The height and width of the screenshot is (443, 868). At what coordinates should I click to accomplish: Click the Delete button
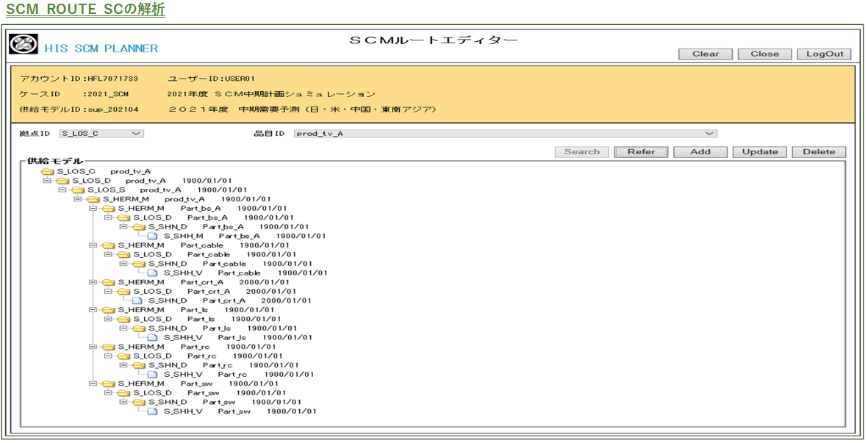coord(818,152)
